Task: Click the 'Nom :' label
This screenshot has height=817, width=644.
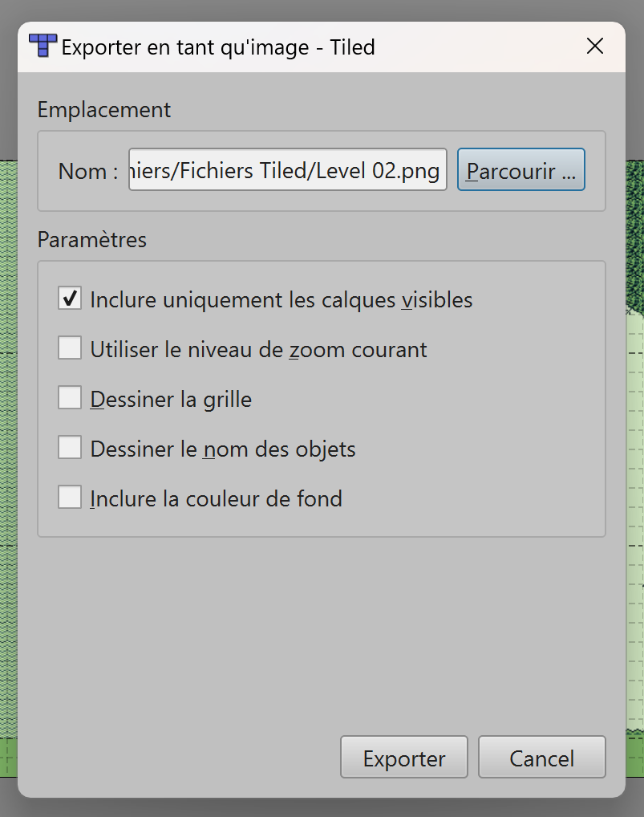Action: pos(88,171)
